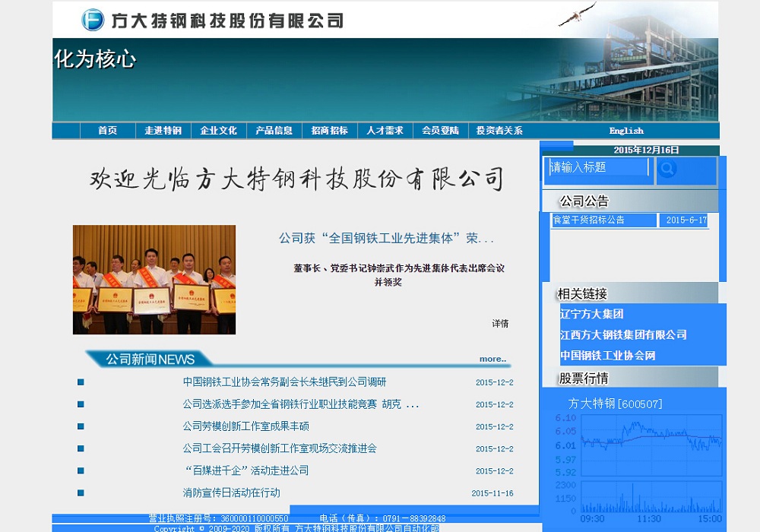Click the 会员登陆 menu item
Screen dimensions: 760x532
(x=440, y=130)
